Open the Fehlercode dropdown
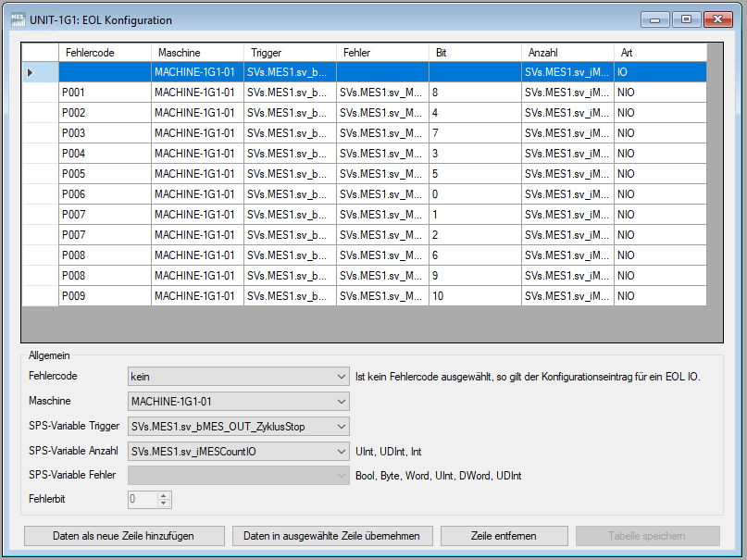 238,377
